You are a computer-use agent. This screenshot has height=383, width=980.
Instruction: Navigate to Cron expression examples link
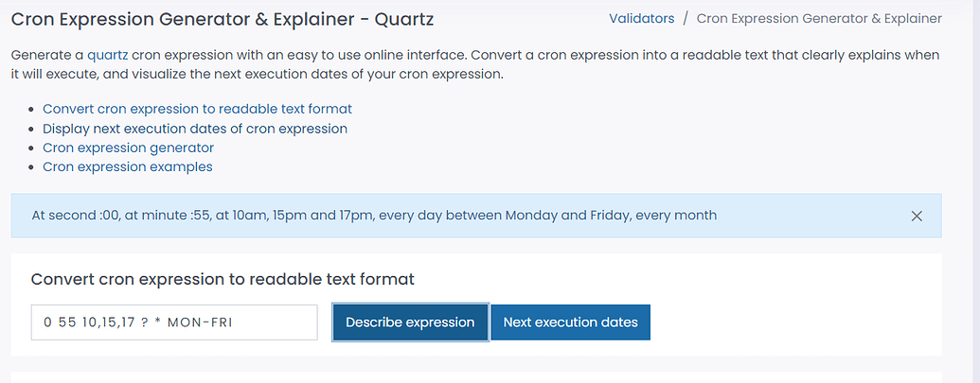(127, 167)
